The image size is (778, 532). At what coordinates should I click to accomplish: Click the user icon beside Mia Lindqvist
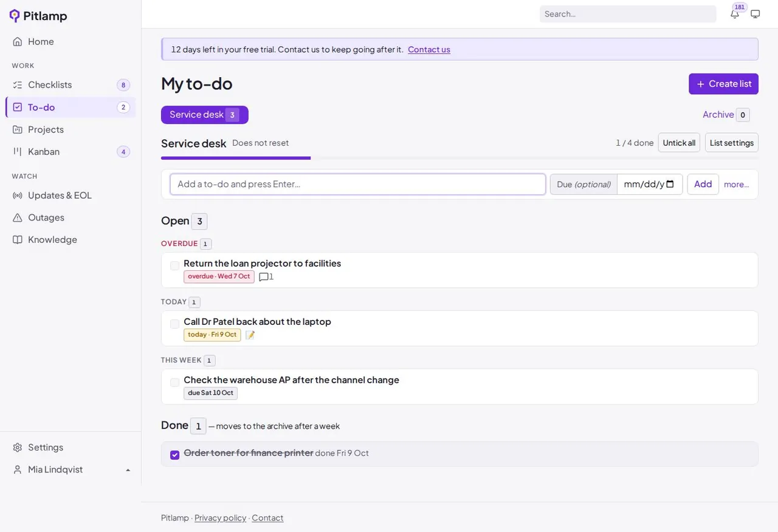coord(18,469)
